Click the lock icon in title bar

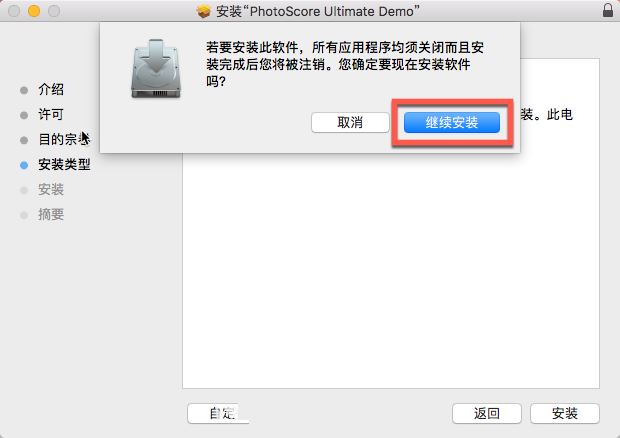608,10
